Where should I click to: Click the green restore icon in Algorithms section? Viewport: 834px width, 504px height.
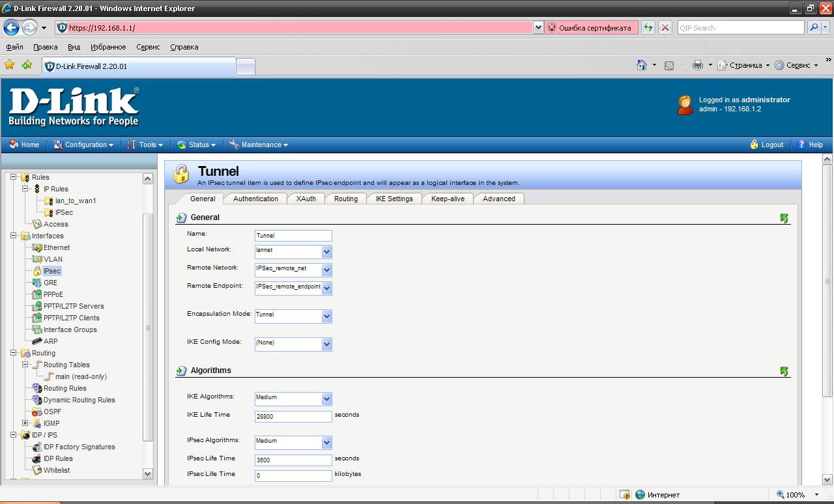pos(784,371)
